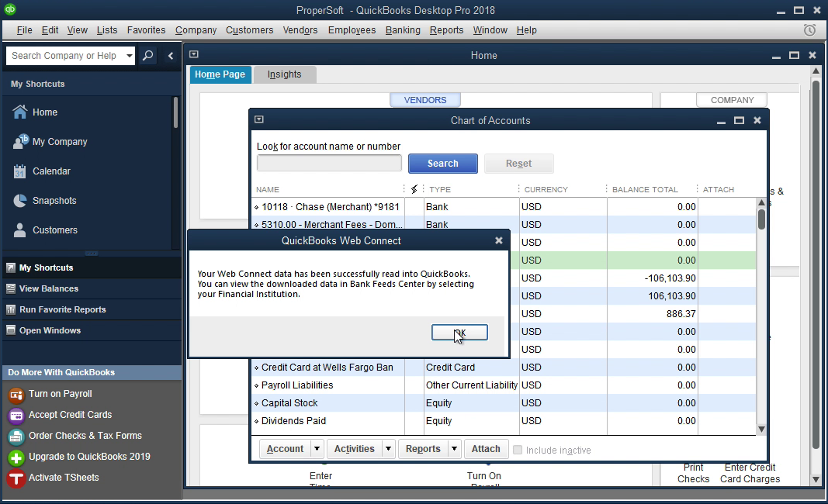Click the shortcuts list scrollbar

click(x=176, y=112)
